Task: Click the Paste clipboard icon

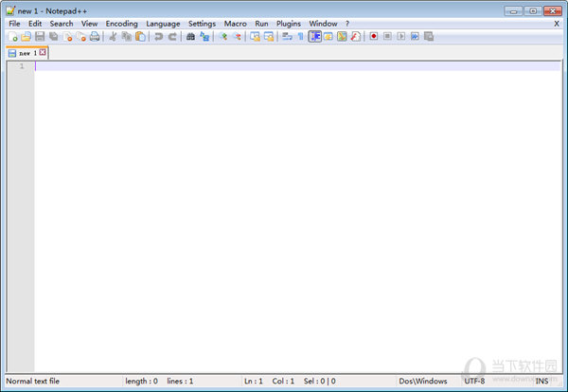Action: click(x=140, y=37)
